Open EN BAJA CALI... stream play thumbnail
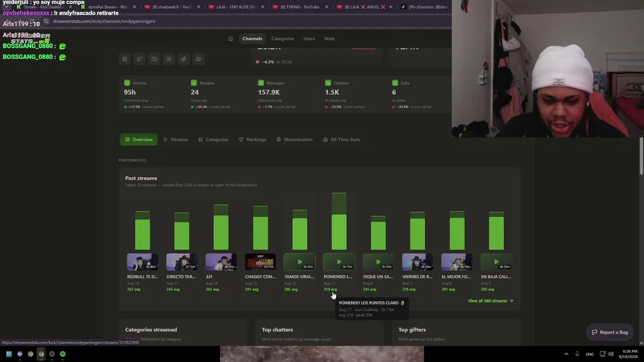 pos(496,262)
